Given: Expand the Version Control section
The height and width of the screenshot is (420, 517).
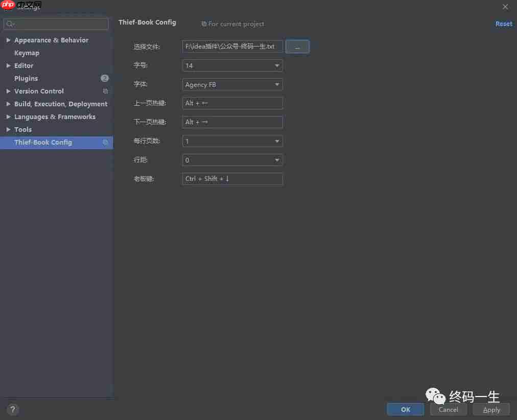Looking at the screenshot, I should (8, 91).
